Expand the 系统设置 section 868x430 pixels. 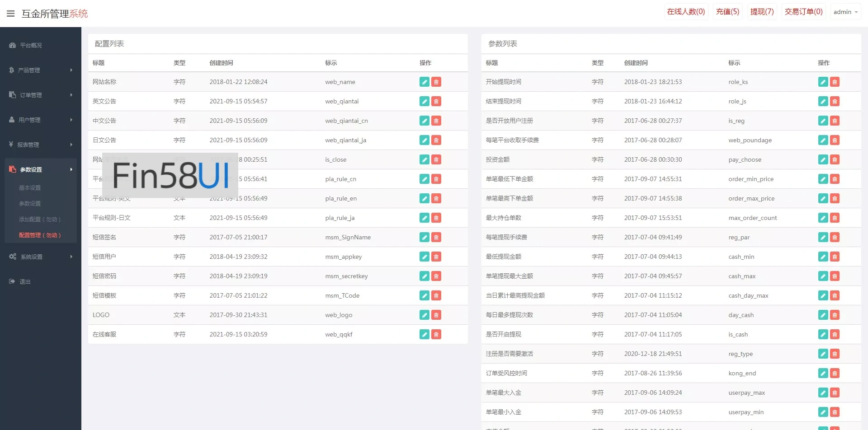[40, 257]
